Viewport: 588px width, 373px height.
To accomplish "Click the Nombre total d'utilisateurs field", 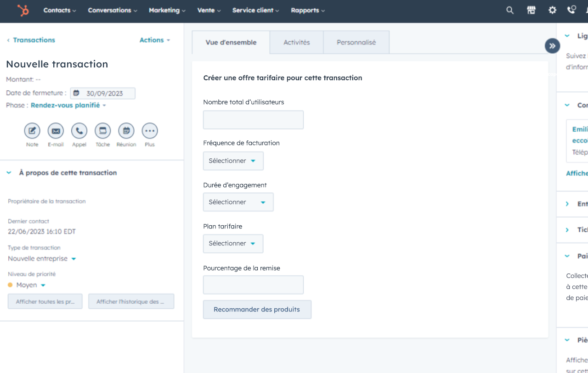I will [x=253, y=120].
